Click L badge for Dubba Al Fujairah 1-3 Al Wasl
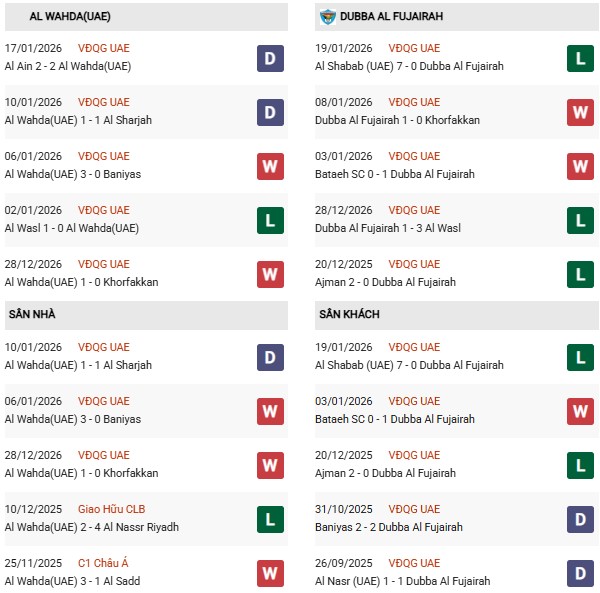Viewport: 600px width, 593px height. click(x=581, y=220)
